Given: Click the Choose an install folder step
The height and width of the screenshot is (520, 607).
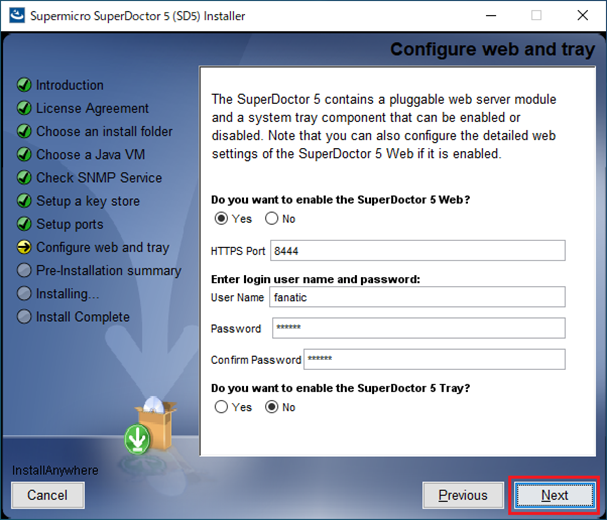Looking at the screenshot, I should 104,131.
